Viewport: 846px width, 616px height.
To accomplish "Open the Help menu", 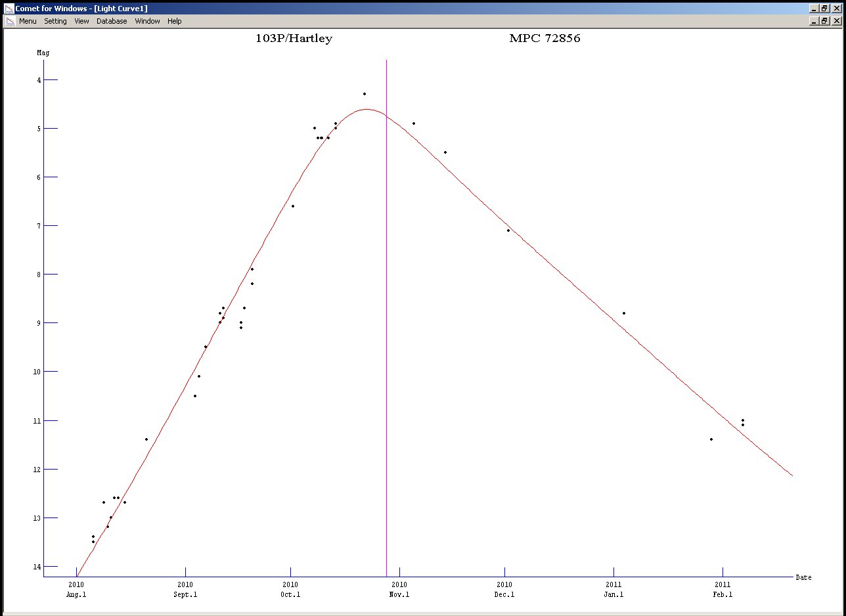I will coord(174,21).
